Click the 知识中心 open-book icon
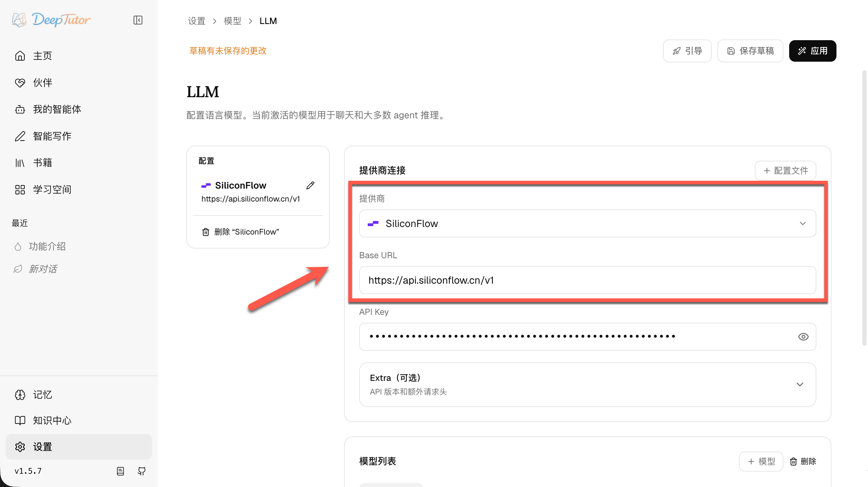The image size is (868, 487). (x=20, y=421)
